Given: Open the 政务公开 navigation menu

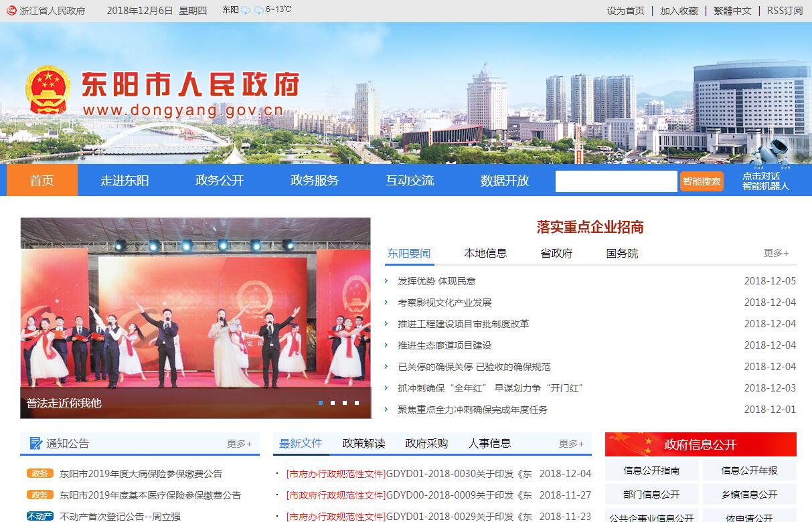Looking at the screenshot, I should click(220, 180).
